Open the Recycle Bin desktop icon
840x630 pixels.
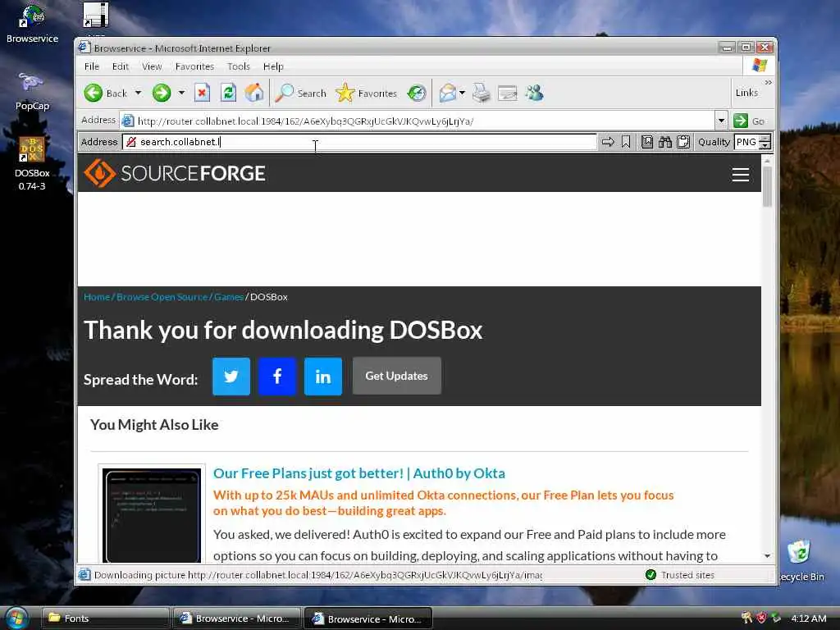coord(801,560)
